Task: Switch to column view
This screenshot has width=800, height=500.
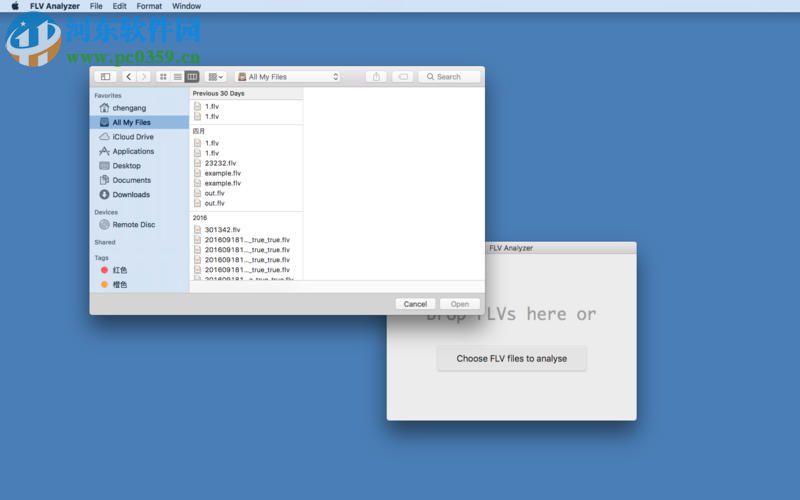Action: (192, 77)
